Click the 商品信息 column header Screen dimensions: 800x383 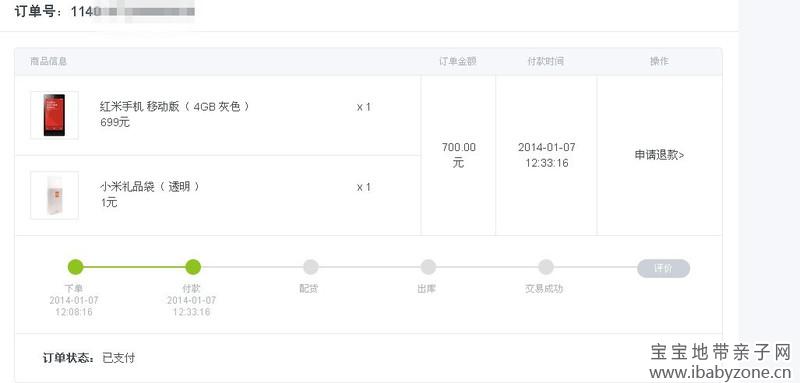48,61
